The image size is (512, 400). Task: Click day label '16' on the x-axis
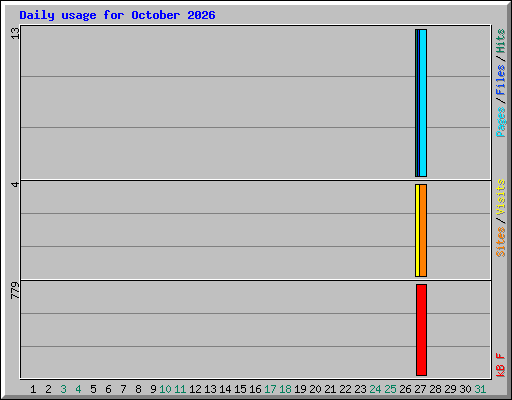click(255, 389)
